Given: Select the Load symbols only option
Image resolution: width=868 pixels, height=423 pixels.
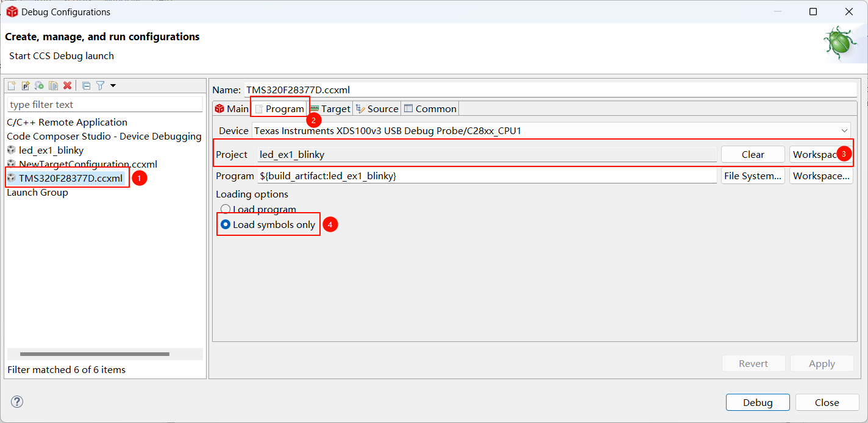Looking at the screenshot, I should point(226,225).
